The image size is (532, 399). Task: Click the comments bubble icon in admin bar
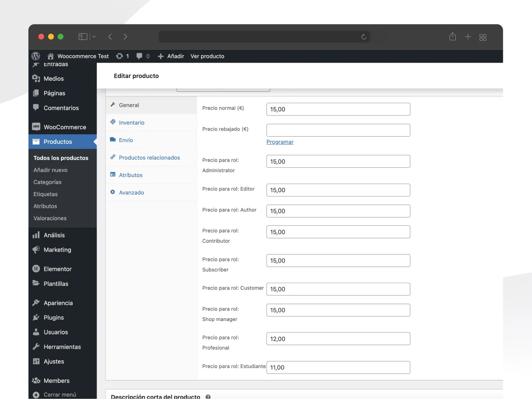coord(139,56)
